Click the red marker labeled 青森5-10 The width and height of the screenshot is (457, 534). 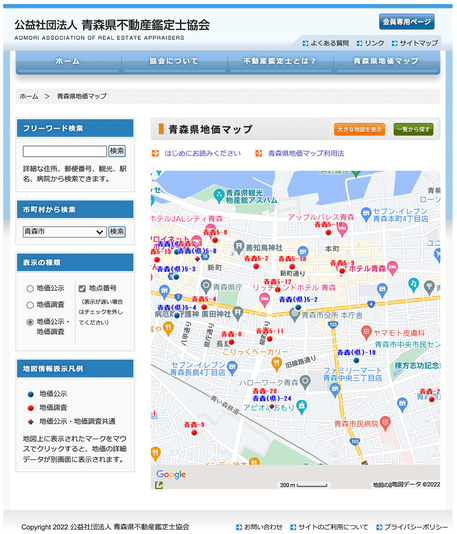click(292, 266)
